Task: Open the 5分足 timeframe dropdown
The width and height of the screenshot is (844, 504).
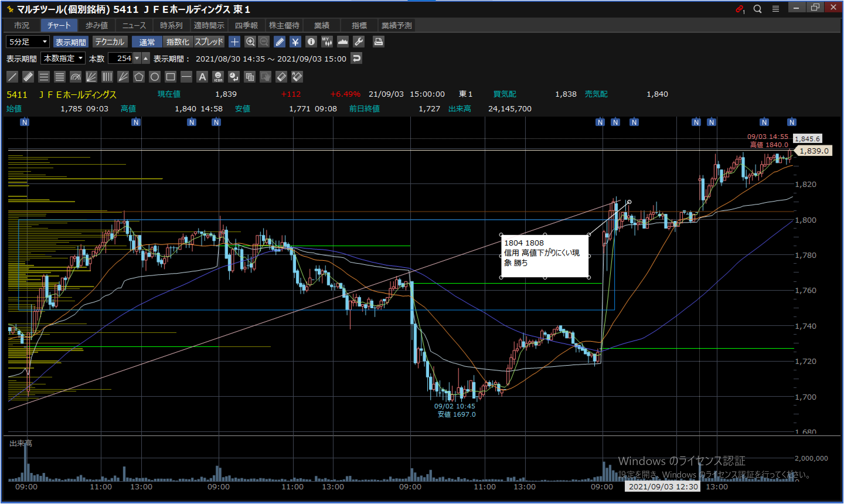Action: click(x=28, y=42)
